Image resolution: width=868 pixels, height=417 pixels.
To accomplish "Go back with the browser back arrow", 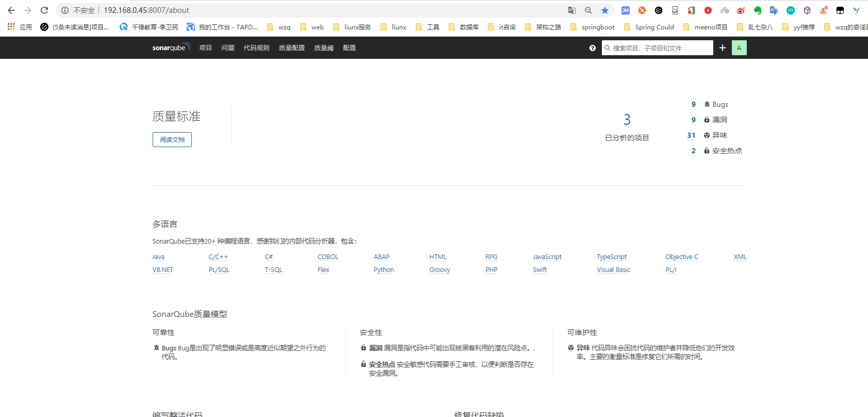I will click(x=11, y=10).
